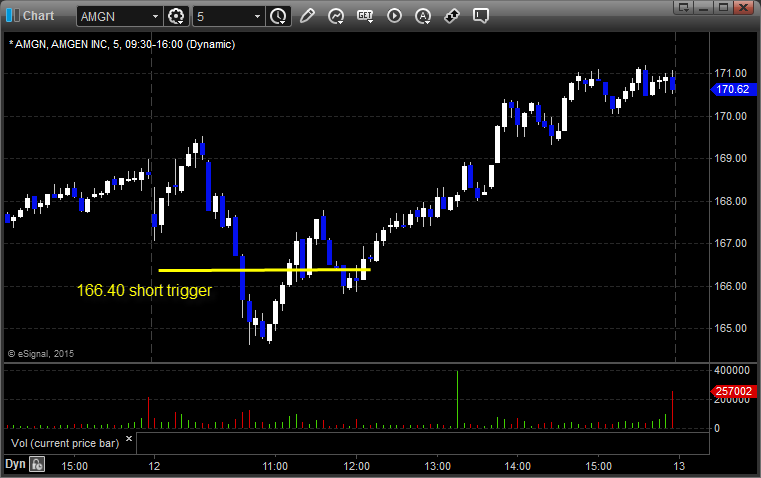Viewport: 761px width, 478px height.
Task: Click the 168.00 price axis label
Action: pyautogui.click(x=730, y=201)
